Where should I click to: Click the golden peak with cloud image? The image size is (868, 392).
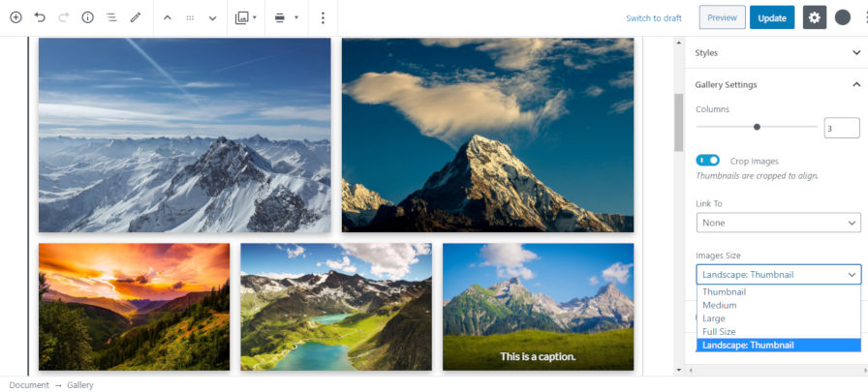487,135
